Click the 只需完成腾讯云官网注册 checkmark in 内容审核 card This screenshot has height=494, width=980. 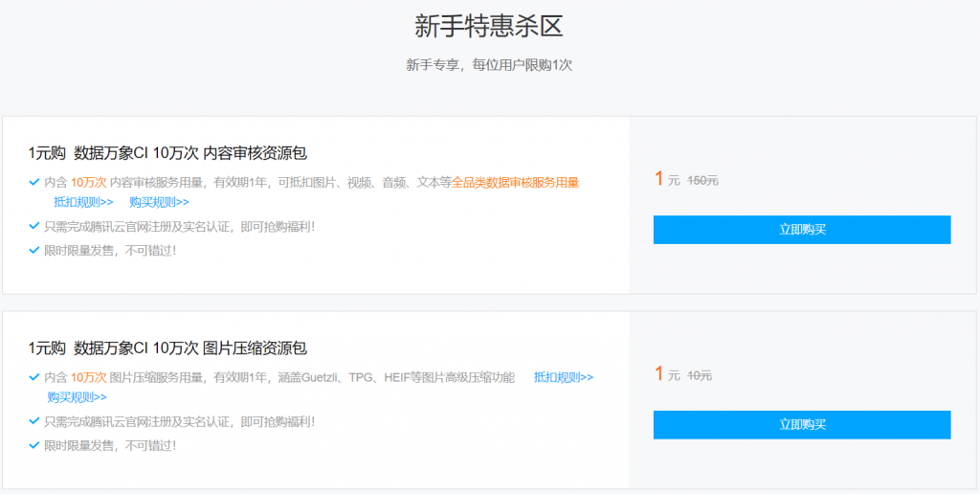tap(34, 226)
